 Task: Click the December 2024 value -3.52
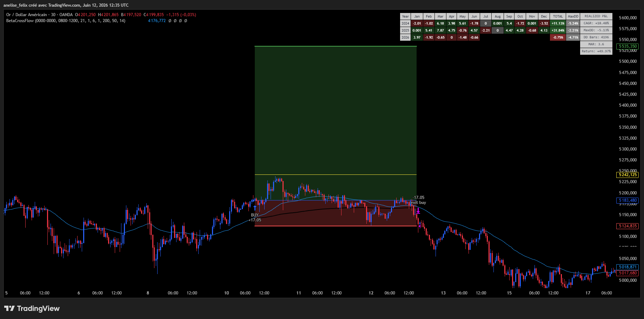coord(544,24)
